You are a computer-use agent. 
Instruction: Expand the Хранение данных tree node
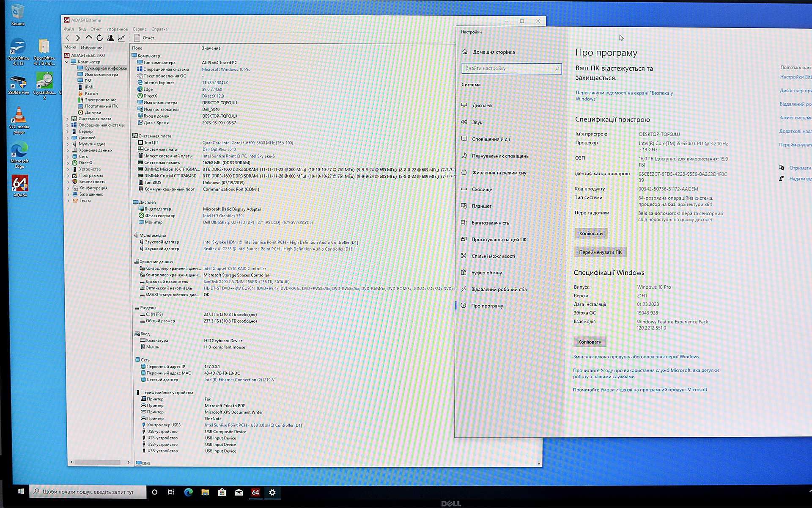click(67, 150)
